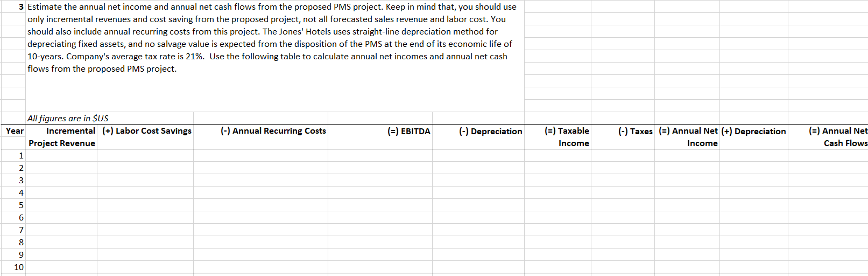This screenshot has width=868, height=276.
Task: Click Year 1 Labor Cost Savings cell
Action: click(145, 156)
